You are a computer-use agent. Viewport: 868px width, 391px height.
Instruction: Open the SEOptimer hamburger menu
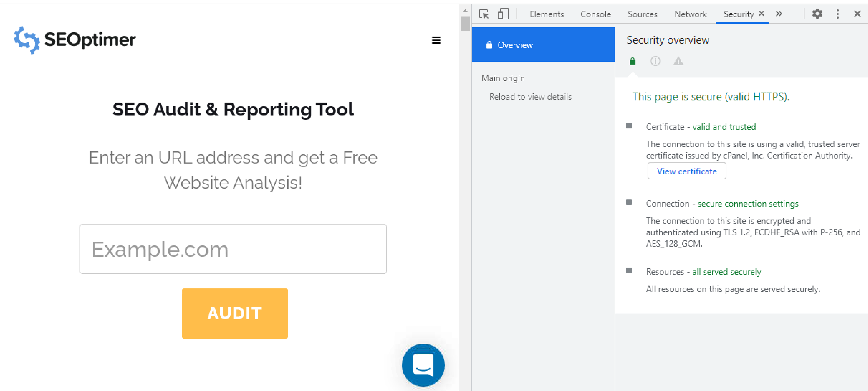[436, 40]
